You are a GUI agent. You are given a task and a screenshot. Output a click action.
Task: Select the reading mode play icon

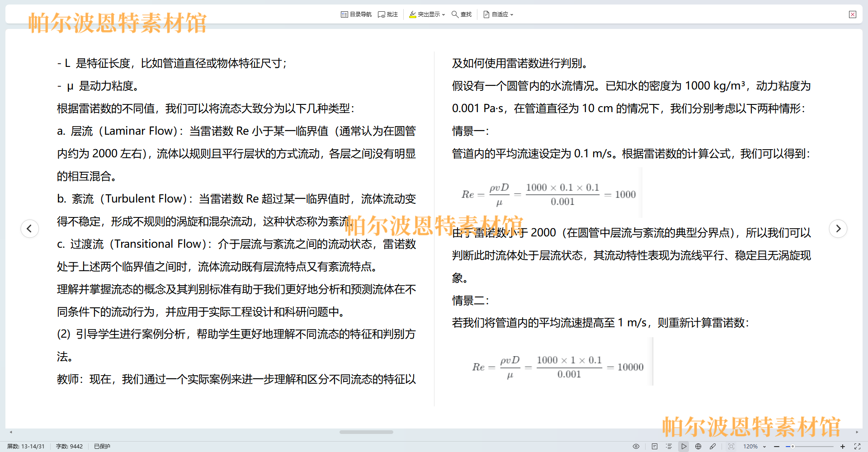(684, 446)
